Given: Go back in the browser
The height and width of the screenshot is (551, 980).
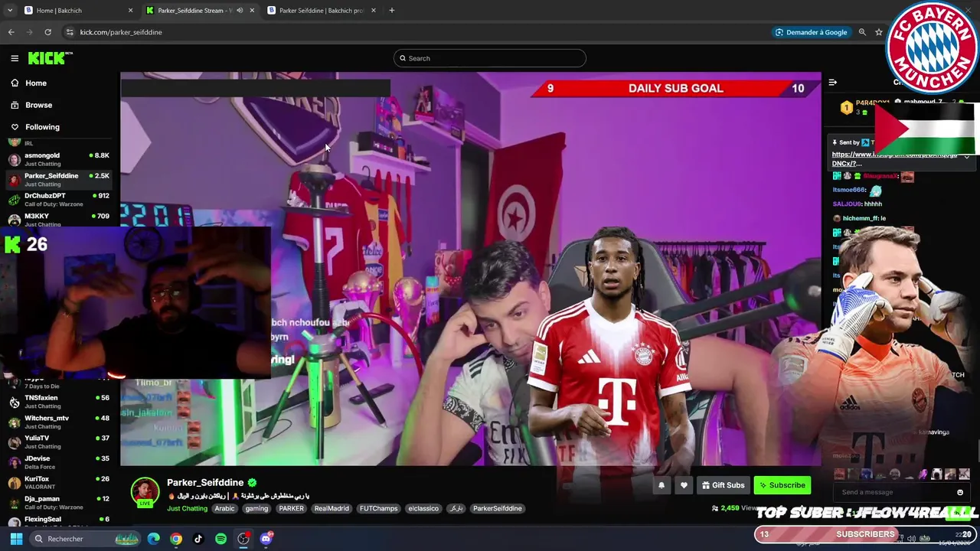Looking at the screenshot, I should point(11,32).
